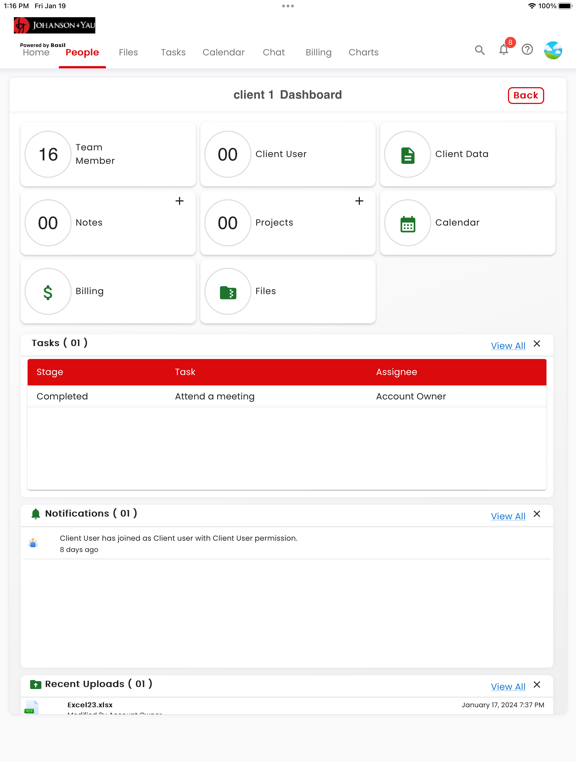View all tasks link
The height and width of the screenshot is (768, 576).
pyautogui.click(x=508, y=346)
